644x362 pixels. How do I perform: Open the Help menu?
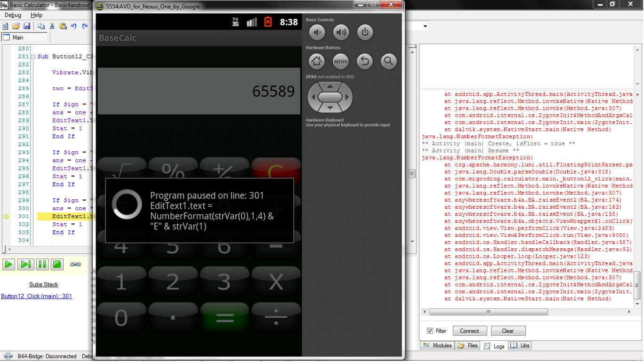pyautogui.click(x=36, y=15)
